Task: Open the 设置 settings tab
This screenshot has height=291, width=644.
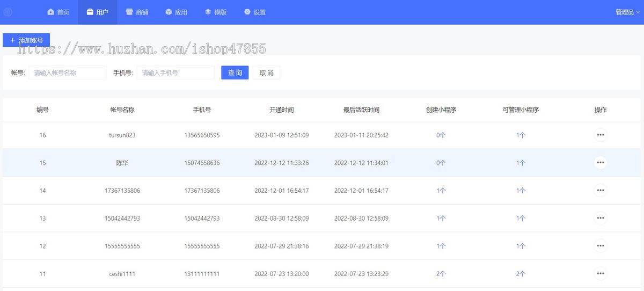Action: click(255, 12)
